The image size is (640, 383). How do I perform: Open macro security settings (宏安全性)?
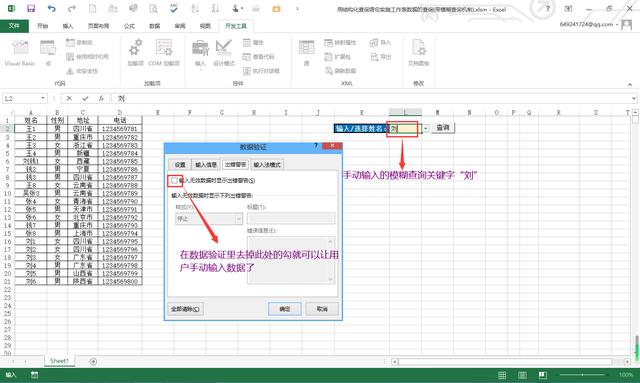[82, 71]
